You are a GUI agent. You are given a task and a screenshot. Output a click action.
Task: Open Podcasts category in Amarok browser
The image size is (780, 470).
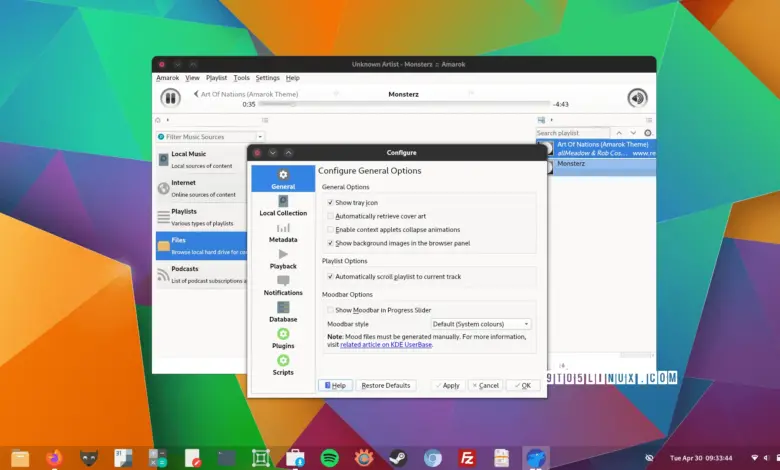point(201,275)
